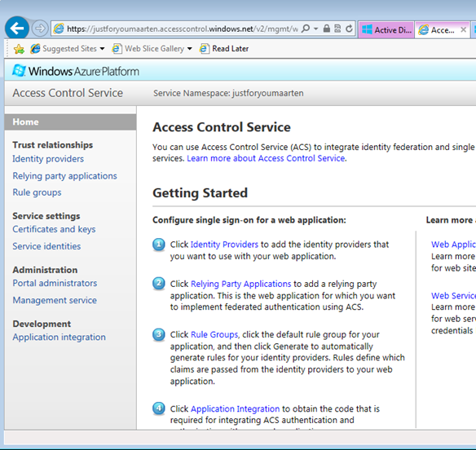Screen dimensions: 476x450
Task: Select the Home item in the sidebar
Action: pos(70,122)
